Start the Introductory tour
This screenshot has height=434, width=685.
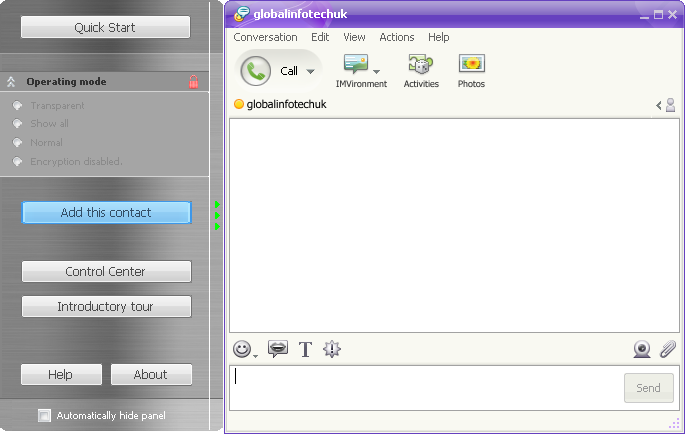point(107,306)
